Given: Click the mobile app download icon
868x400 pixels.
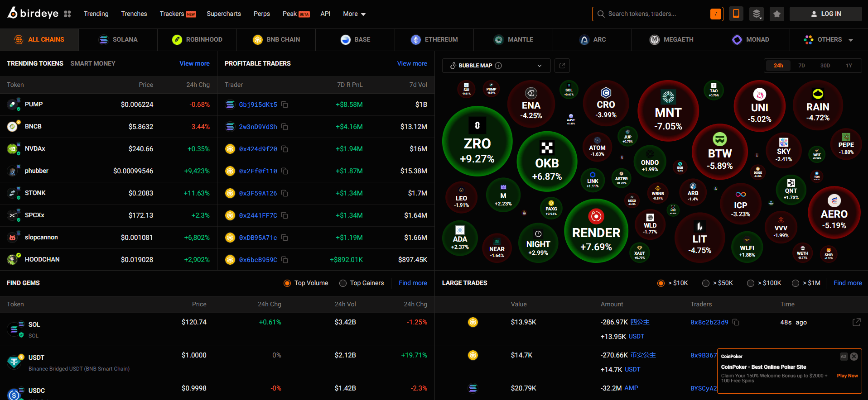Looking at the screenshot, I should (736, 14).
